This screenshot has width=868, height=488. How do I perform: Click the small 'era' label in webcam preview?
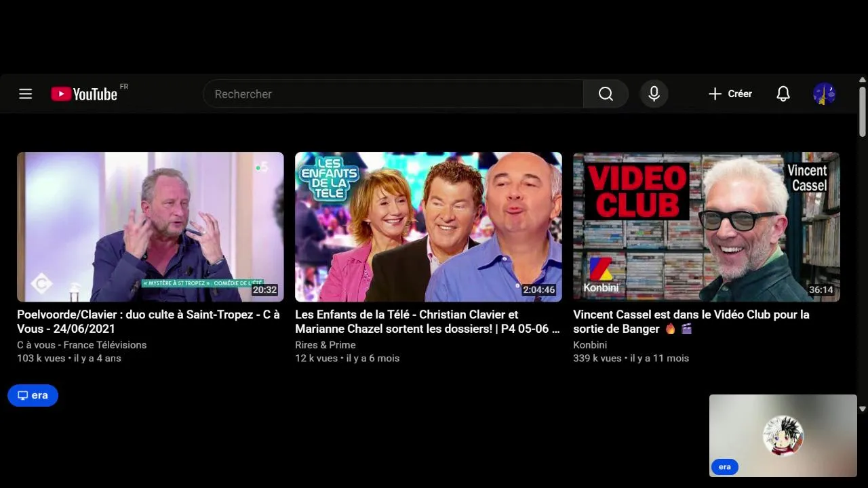(725, 467)
